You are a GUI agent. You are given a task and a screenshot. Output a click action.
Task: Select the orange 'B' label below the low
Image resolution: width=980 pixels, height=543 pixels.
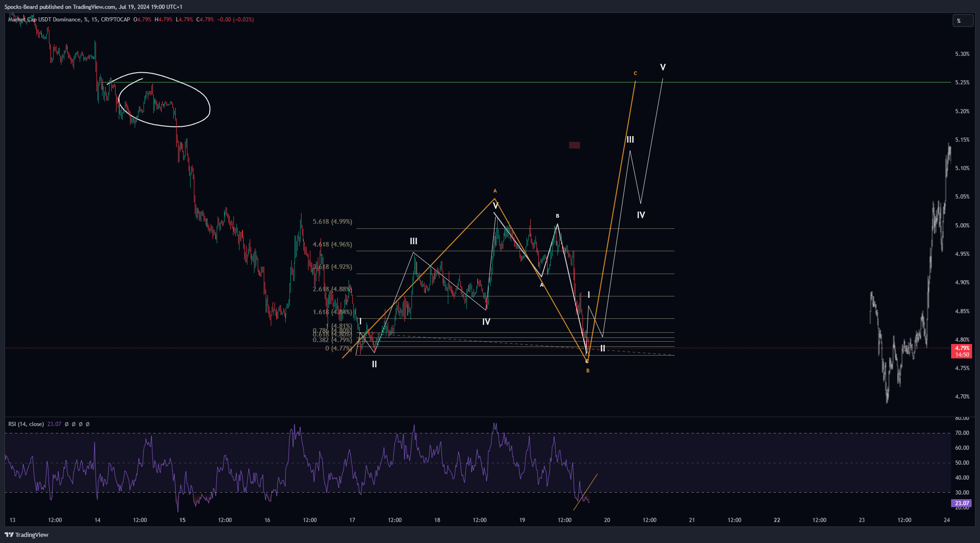pos(588,371)
